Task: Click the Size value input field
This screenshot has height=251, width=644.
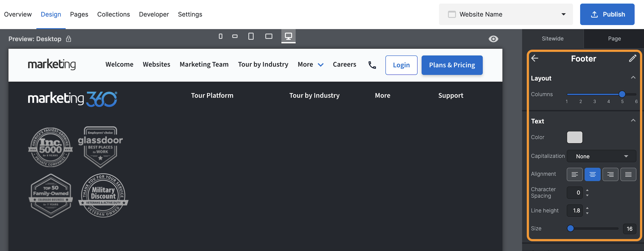Action: [629, 228]
